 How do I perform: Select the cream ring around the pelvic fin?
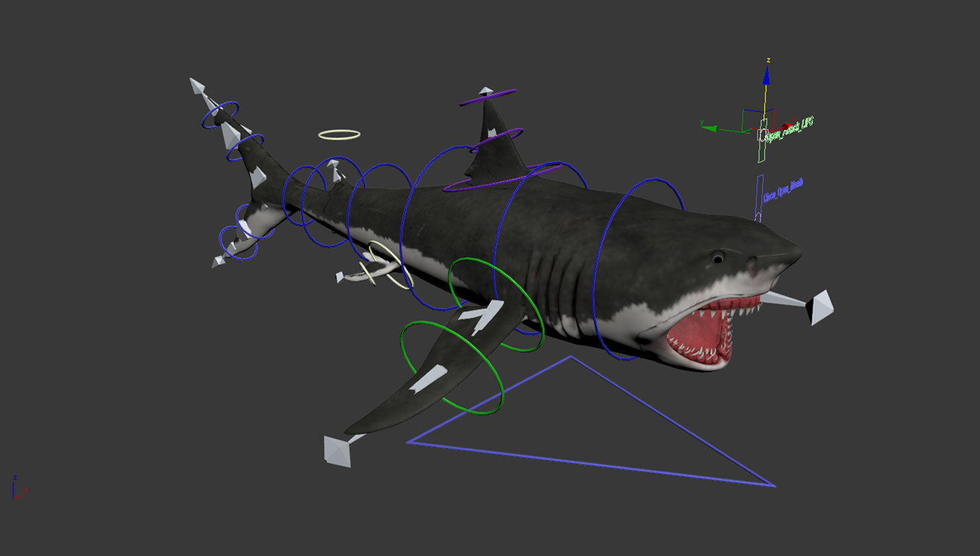coord(391,265)
